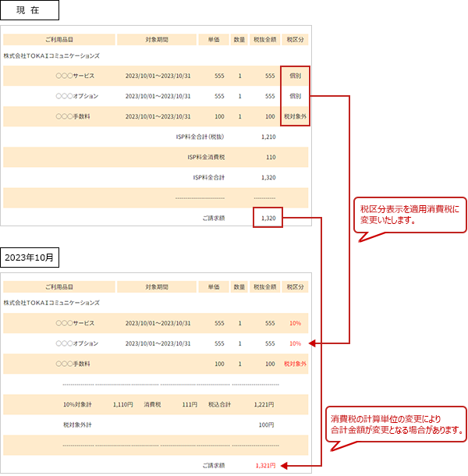Screen dimensions: 468x476
Task: Select '単価' header in the 2023年10月 table
Action: [214, 287]
